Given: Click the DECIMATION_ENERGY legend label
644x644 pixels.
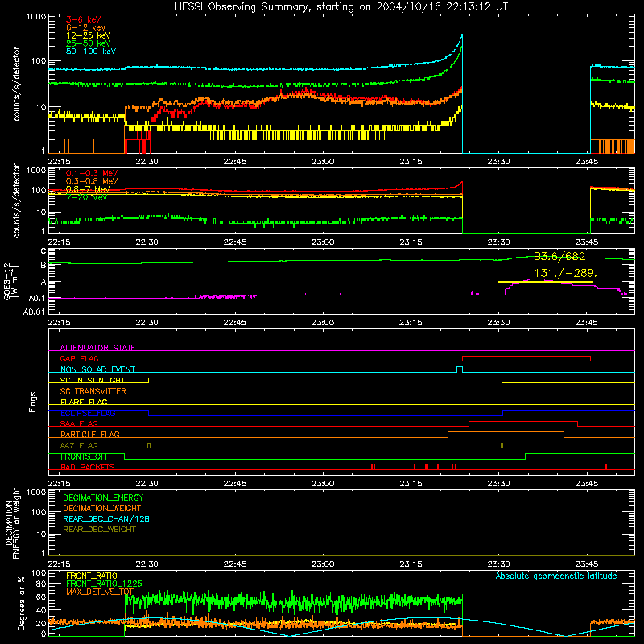Looking at the screenshot, I should (x=103, y=497).
